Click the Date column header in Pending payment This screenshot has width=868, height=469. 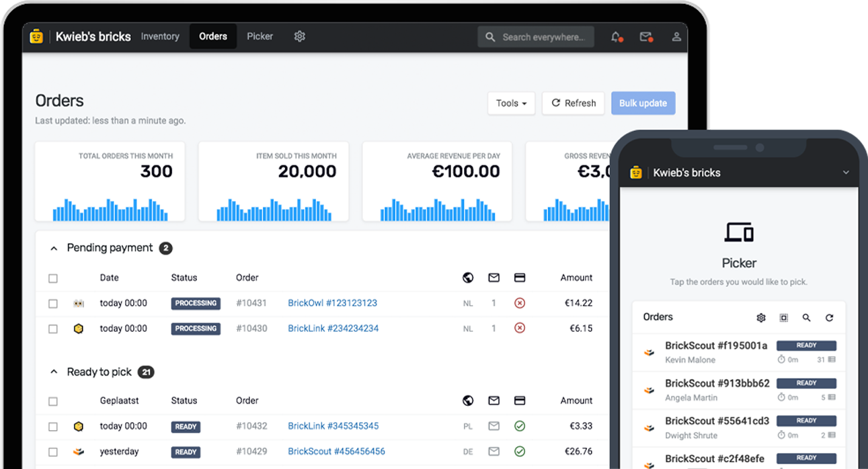click(x=109, y=278)
